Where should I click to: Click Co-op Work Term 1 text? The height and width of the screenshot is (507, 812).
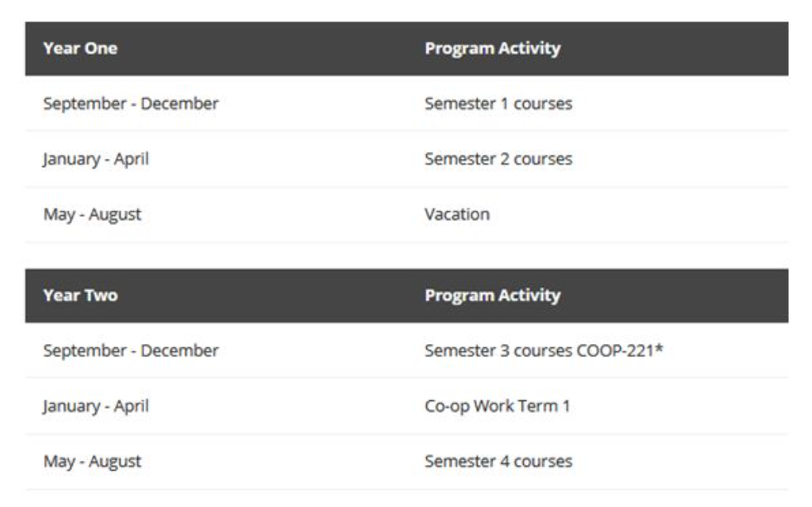497,406
